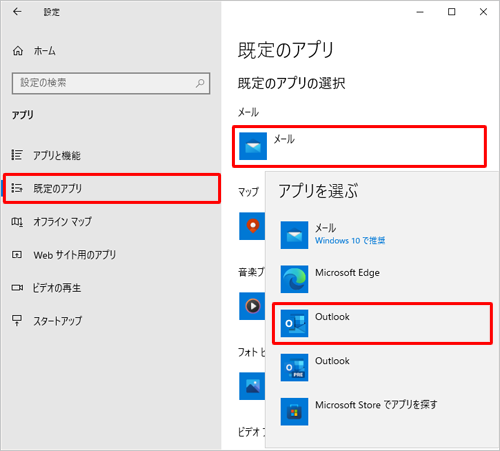Click the Photos picture icon
The width and height of the screenshot is (500, 451).
pos(252,386)
